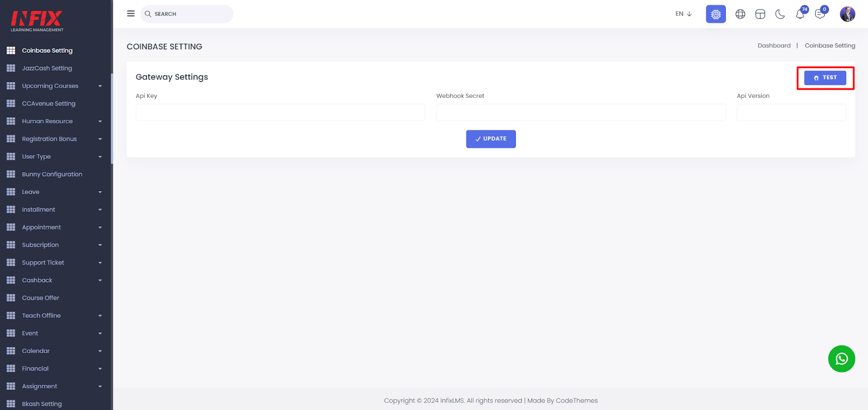Expand Installment submenu arrow

100,210
